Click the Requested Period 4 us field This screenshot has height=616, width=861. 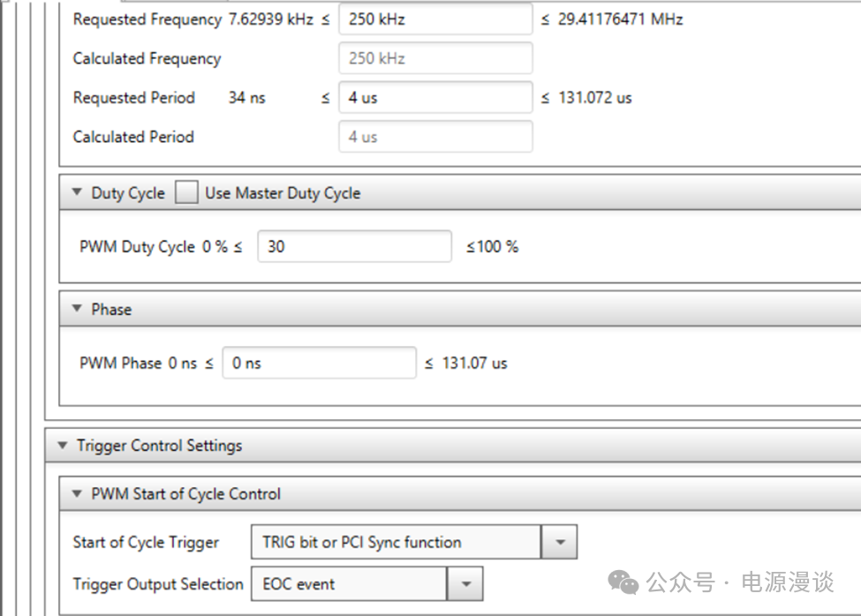coord(435,98)
